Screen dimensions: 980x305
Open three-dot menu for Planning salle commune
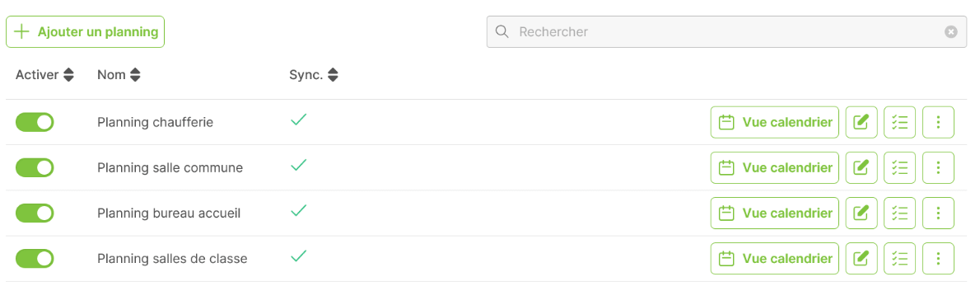938,167
